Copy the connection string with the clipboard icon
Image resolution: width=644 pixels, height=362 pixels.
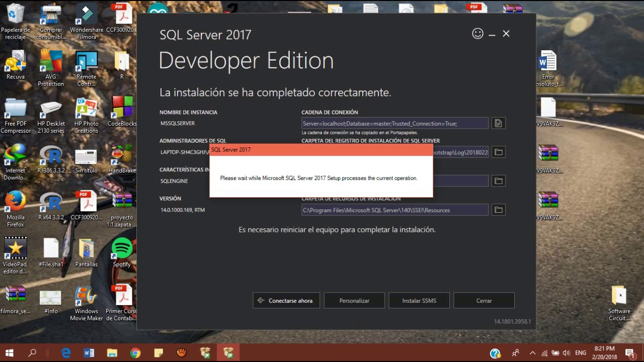(498, 123)
